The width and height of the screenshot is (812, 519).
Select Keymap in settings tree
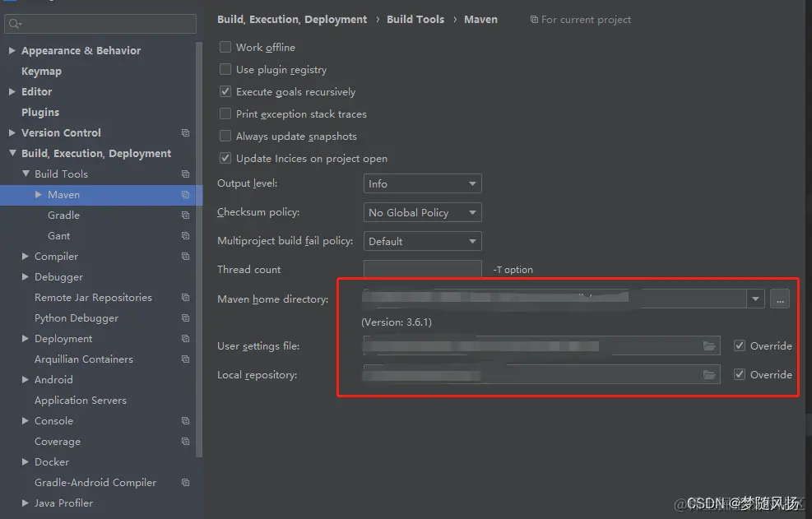(x=41, y=72)
